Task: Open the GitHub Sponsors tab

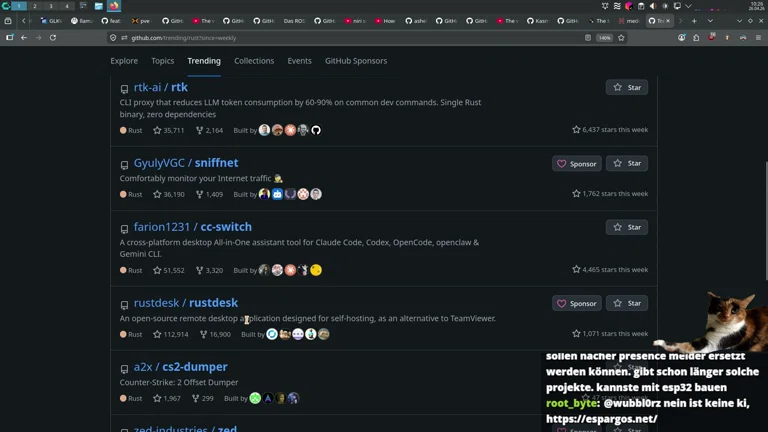Action: (x=355, y=61)
